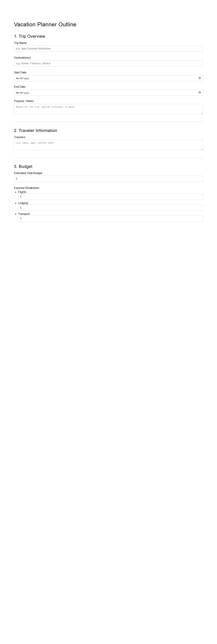This screenshot has width=217, height=644.
Task: Select the year segment in End Date
Action: point(26,93)
